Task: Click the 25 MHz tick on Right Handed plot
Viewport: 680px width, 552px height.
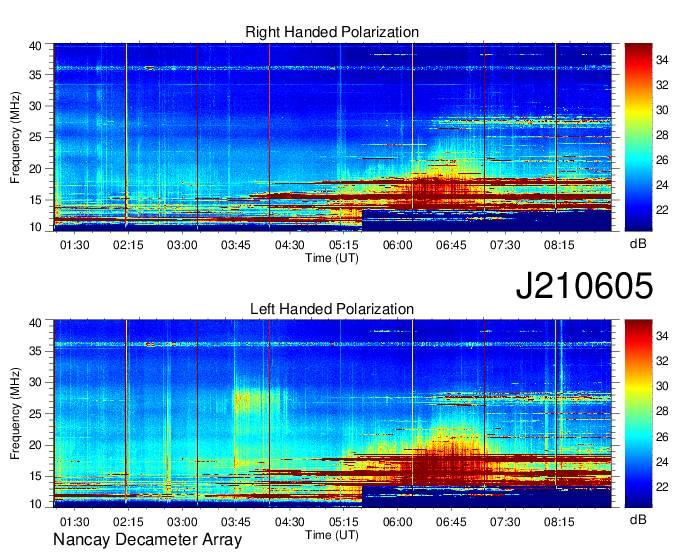Action: point(36,137)
